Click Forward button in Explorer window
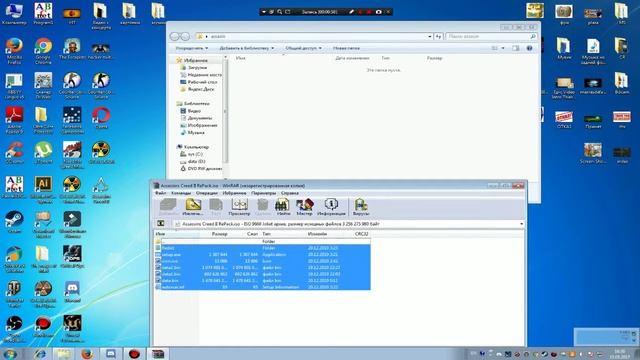 [185, 36]
